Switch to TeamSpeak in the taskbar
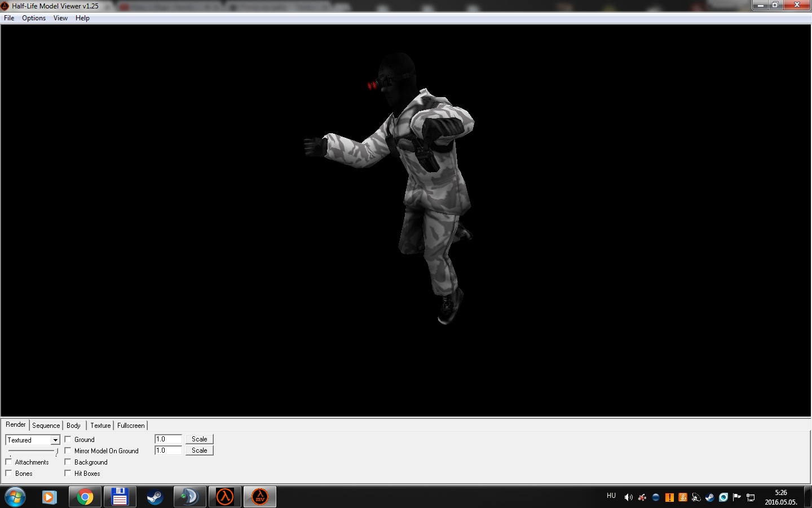Viewport: 812px width, 508px height. [x=189, y=497]
